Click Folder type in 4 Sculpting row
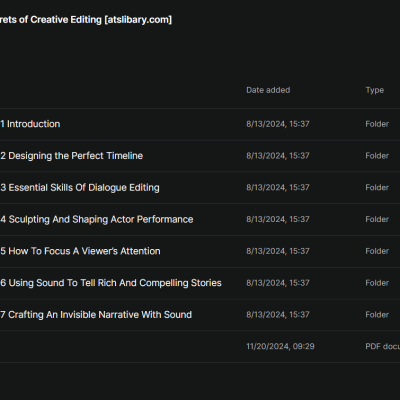Image resolution: width=400 pixels, height=400 pixels. tap(377, 219)
